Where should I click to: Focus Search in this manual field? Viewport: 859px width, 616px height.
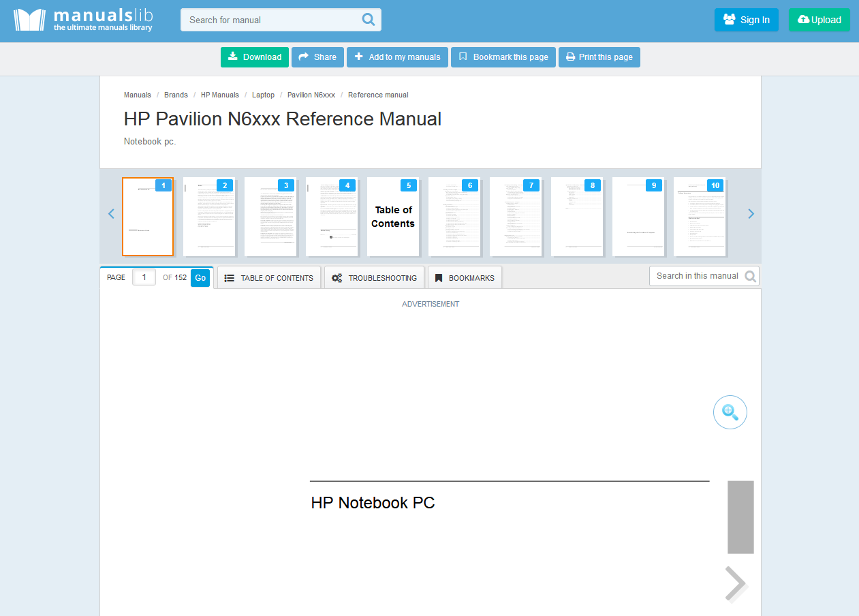(704, 276)
